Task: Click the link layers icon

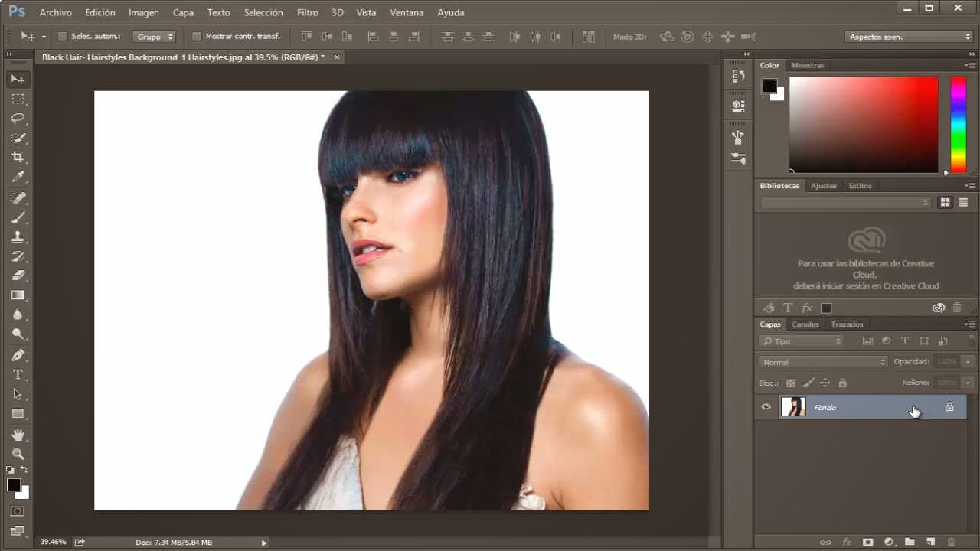Action: (x=825, y=542)
